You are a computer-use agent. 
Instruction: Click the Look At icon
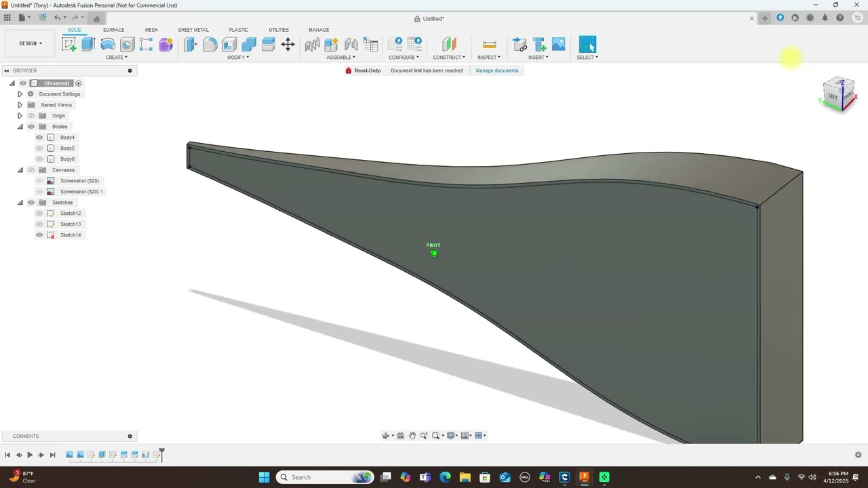click(400, 436)
